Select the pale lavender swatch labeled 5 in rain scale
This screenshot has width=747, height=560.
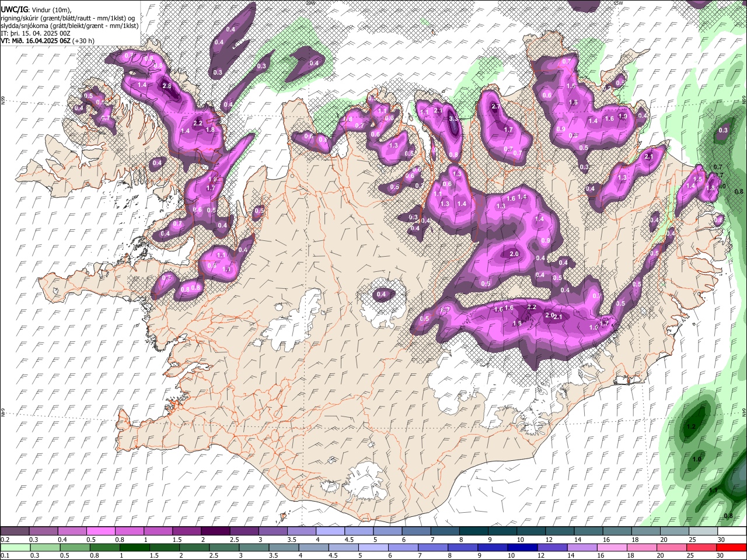(372, 547)
